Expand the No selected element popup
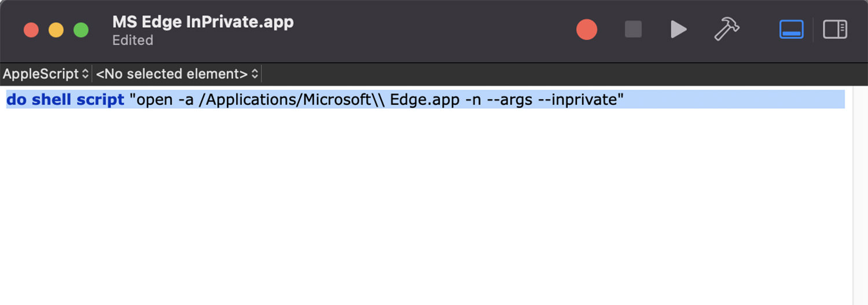The height and width of the screenshot is (305, 868). point(177,74)
